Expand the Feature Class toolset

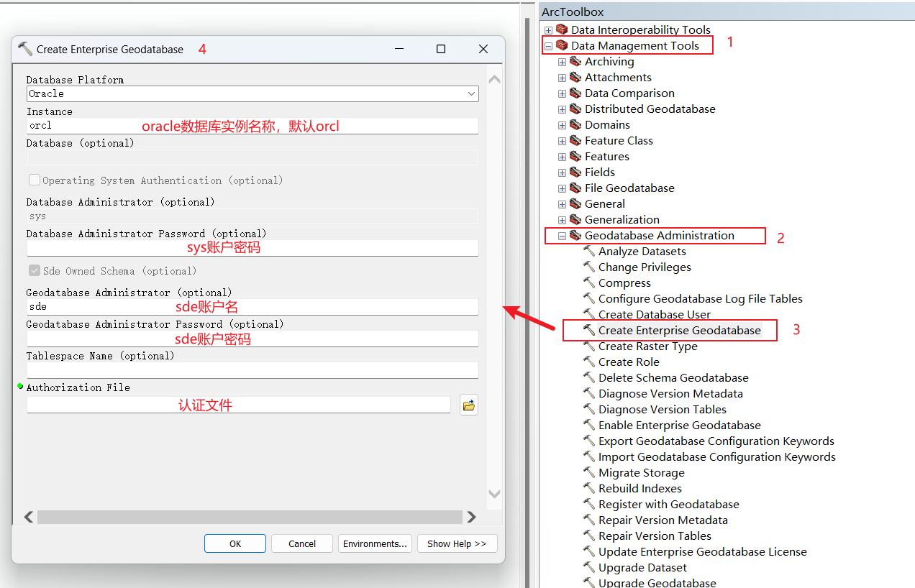562,141
